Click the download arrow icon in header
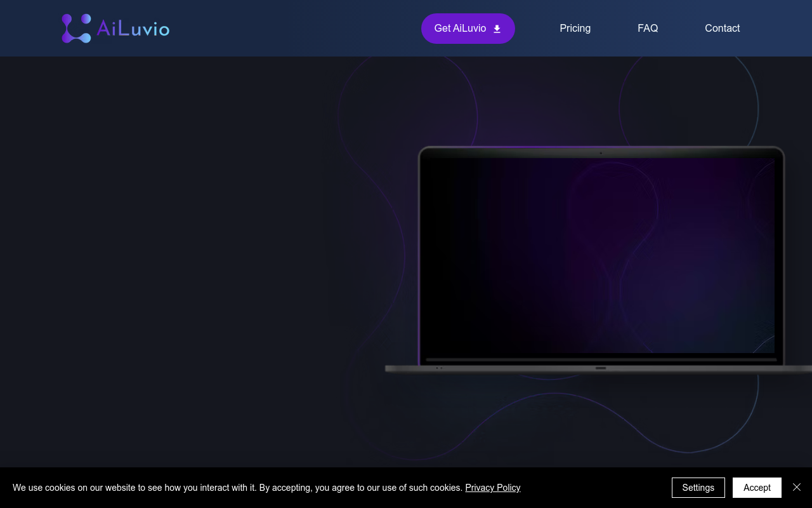The image size is (812, 508). pos(497,29)
